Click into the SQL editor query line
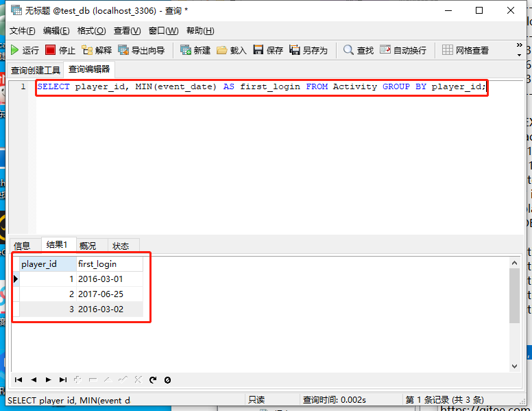 click(x=261, y=87)
